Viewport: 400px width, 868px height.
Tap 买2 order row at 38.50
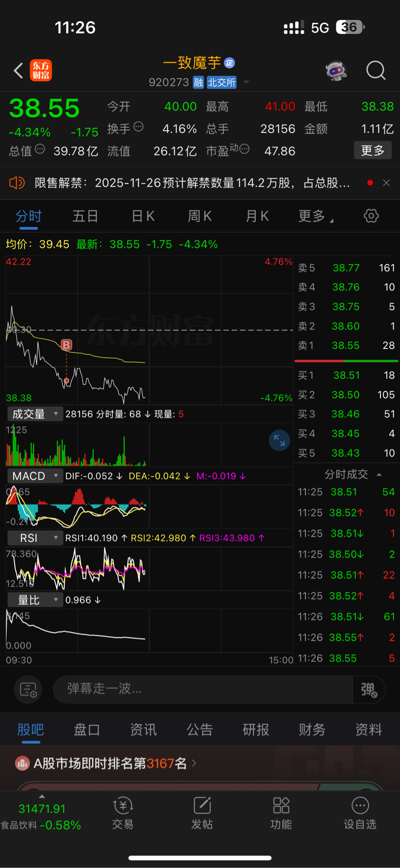(x=346, y=395)
